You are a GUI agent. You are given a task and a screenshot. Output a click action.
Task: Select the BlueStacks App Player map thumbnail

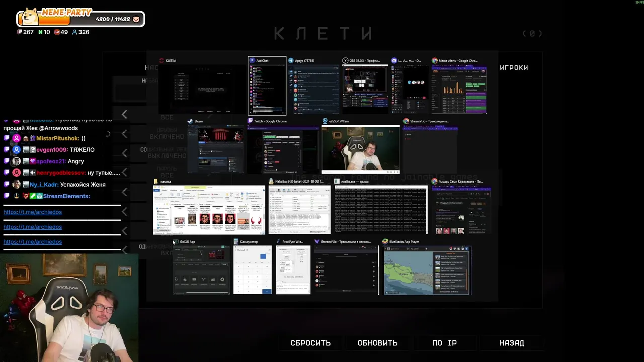click(427, 270)
